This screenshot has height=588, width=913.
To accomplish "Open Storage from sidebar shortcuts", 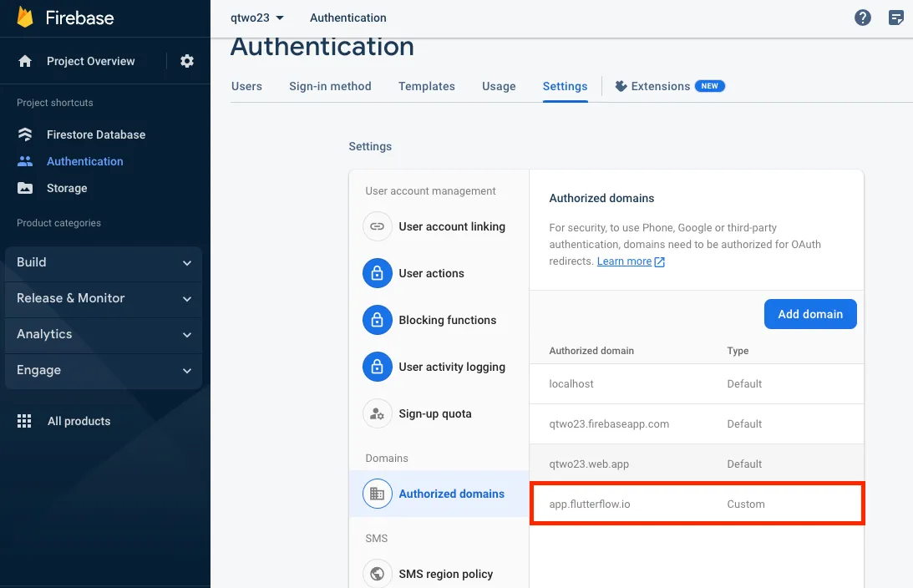I will pos(67,188).
